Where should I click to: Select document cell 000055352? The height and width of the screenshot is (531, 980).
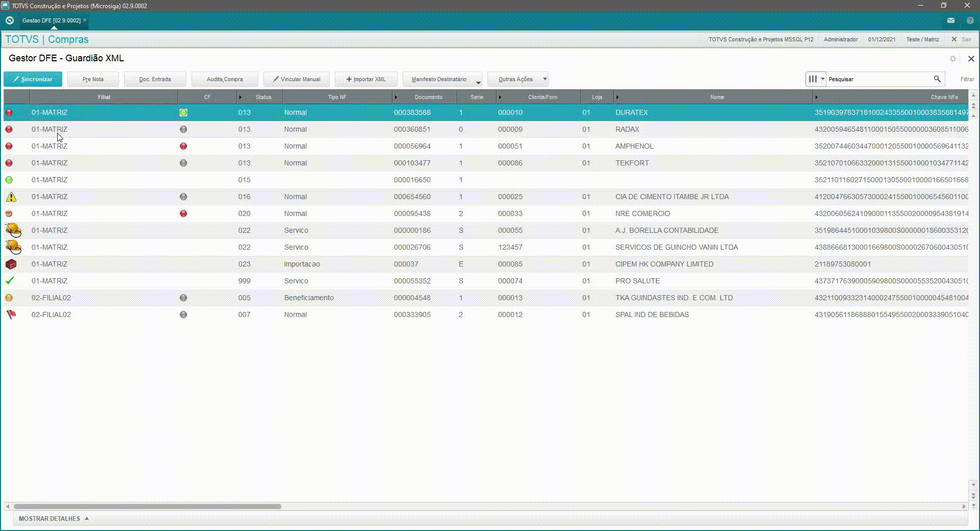(x=412, y=281)
